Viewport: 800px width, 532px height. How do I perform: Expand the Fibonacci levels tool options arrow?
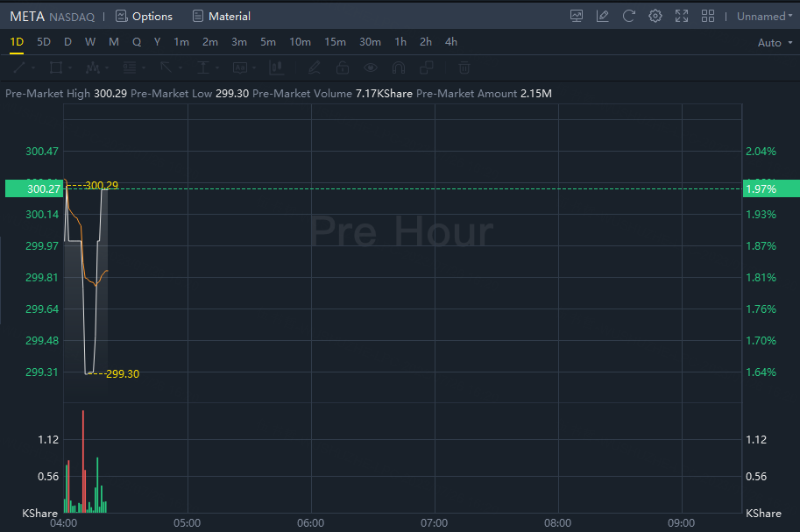pos(144,67)
